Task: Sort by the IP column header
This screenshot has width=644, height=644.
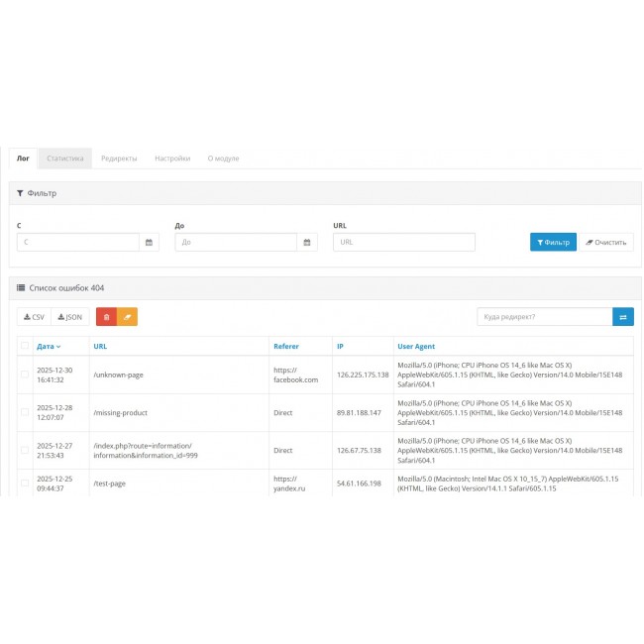Action: tap(340, 347)
